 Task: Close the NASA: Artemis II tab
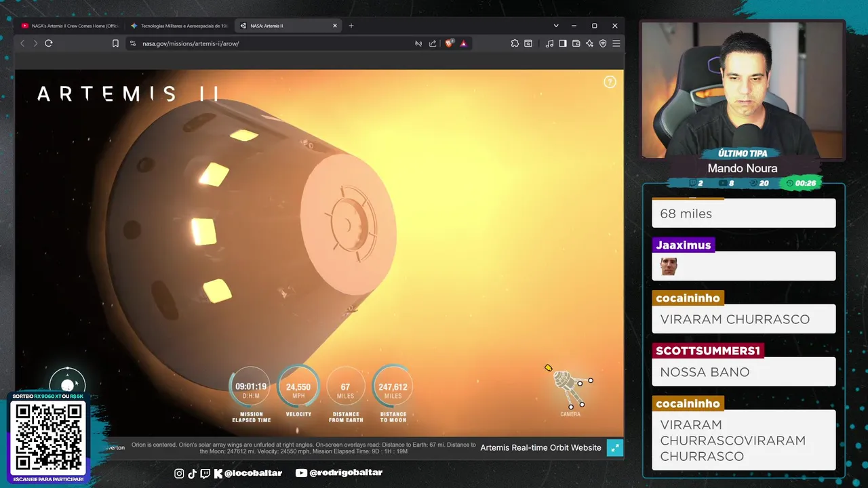(x=335, y=26)
